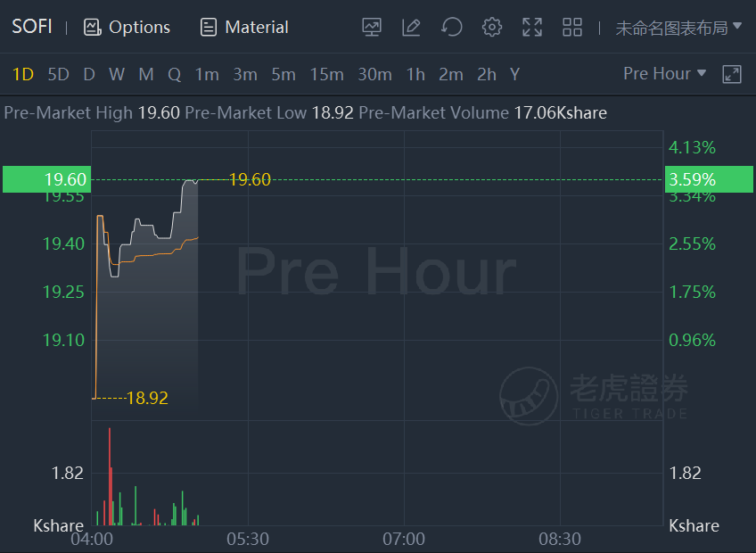
Task: Select the drawing pencil tool
Action: (411, 27)
